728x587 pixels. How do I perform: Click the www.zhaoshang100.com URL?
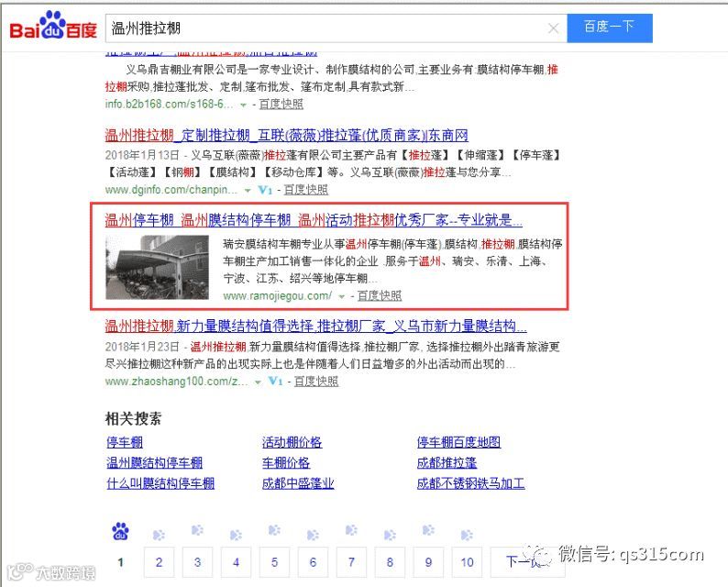(176, 382)
